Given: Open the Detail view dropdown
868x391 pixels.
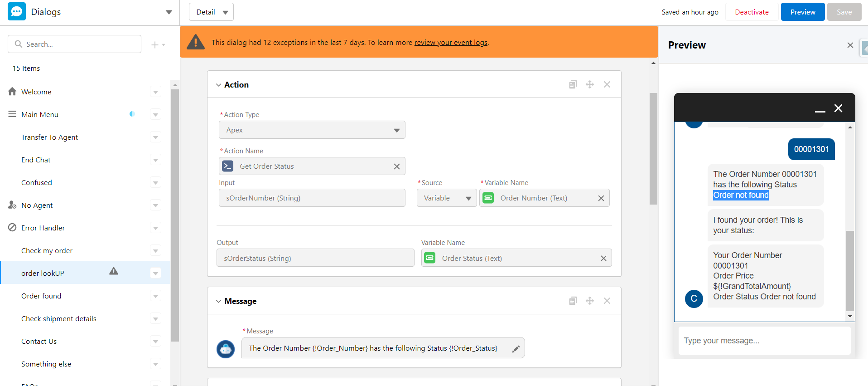Looking at the screenshot, I should [x=211, y=12].
